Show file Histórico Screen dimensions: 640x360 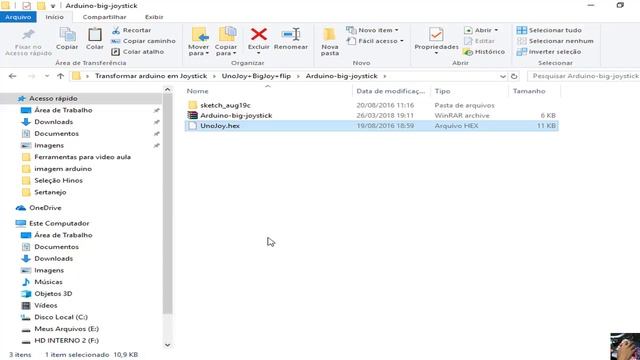tap(484, 52)
